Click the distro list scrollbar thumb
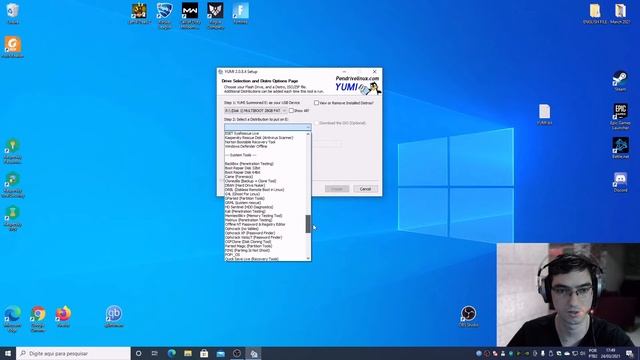 pyautogui.click(x=308, y=224)
